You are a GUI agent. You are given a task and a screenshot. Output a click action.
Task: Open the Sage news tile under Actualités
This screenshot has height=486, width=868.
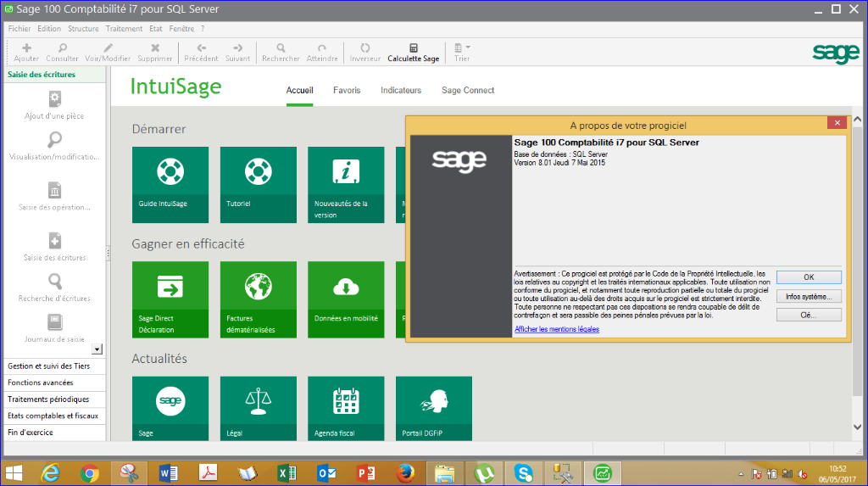coord(170,409)
